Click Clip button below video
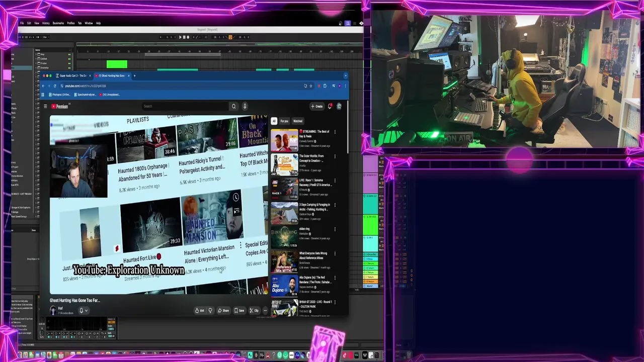 click(x=254, y=310)
